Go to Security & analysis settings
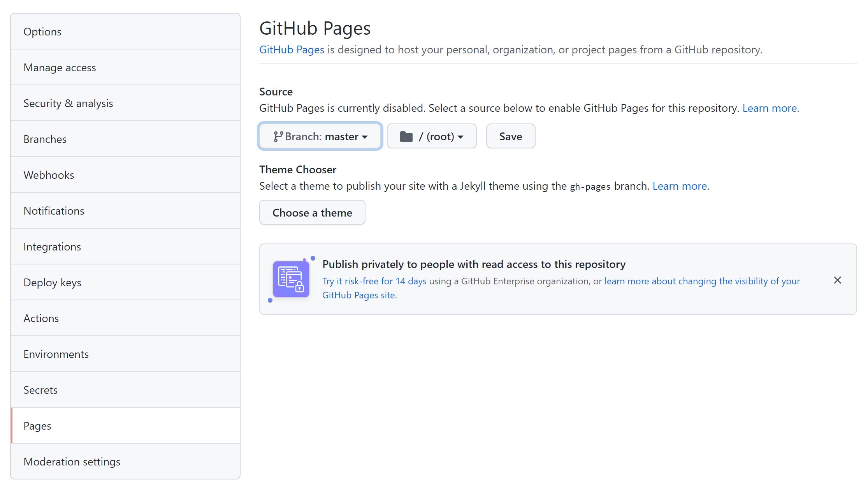Screen dimensions: 868x490 (125, 103)
